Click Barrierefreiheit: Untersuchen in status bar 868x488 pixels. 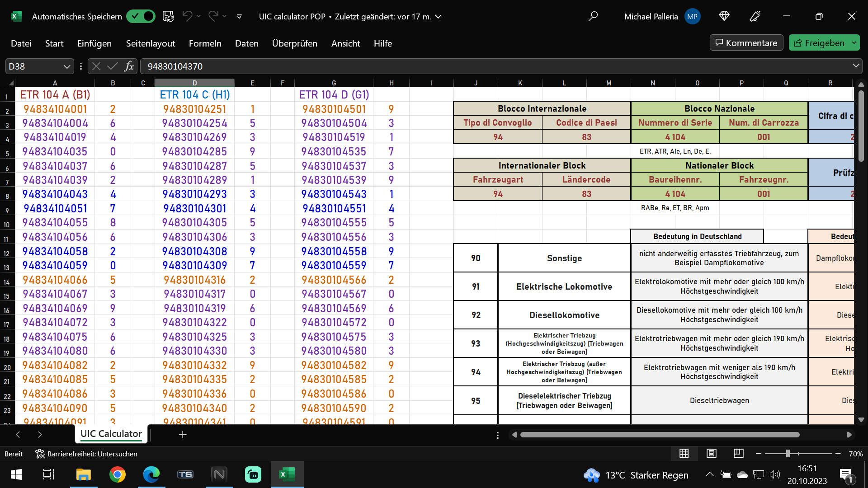pos(86,454)
